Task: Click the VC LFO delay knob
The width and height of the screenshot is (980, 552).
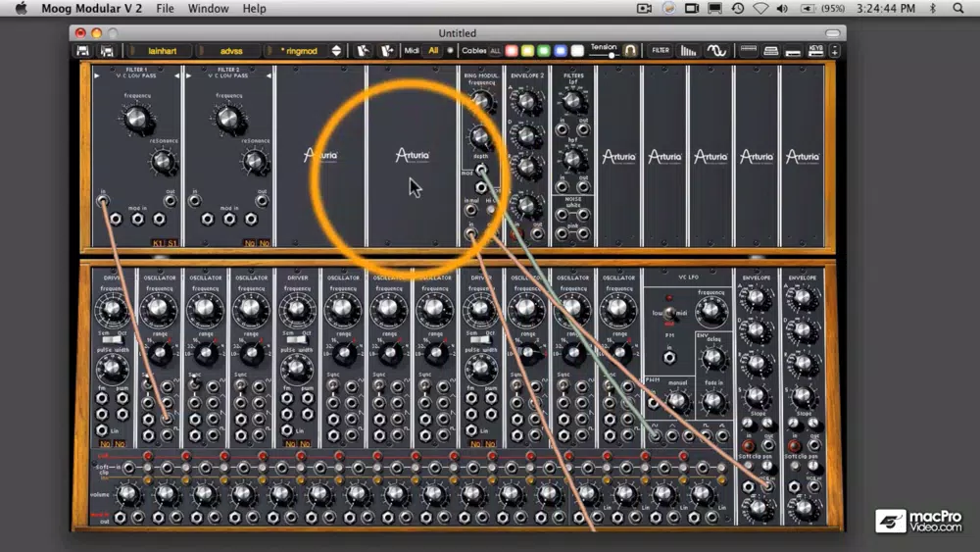Action: [x=713, y=358]
